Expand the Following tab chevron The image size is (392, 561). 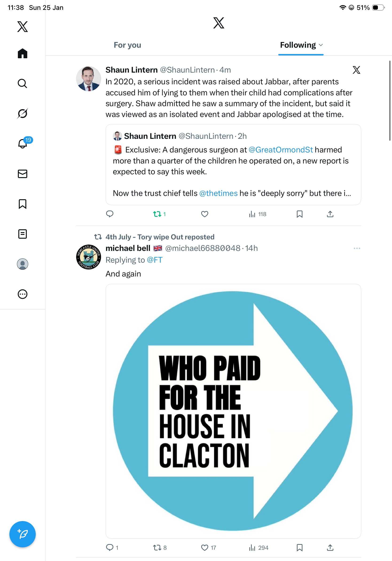321,45
